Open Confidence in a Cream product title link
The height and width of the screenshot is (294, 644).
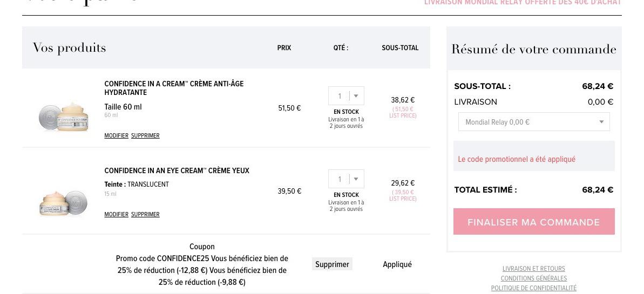[174, 88]
